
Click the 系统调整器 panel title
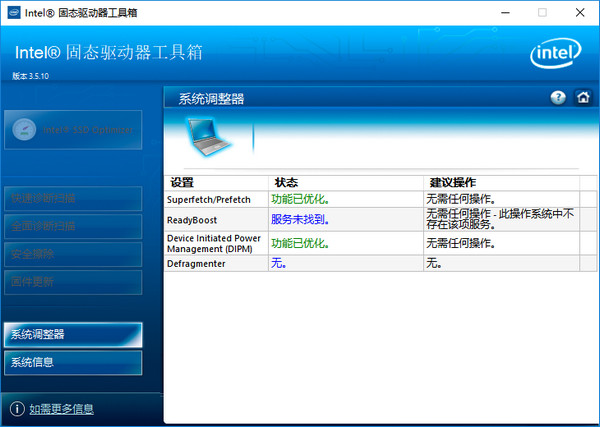211,99
